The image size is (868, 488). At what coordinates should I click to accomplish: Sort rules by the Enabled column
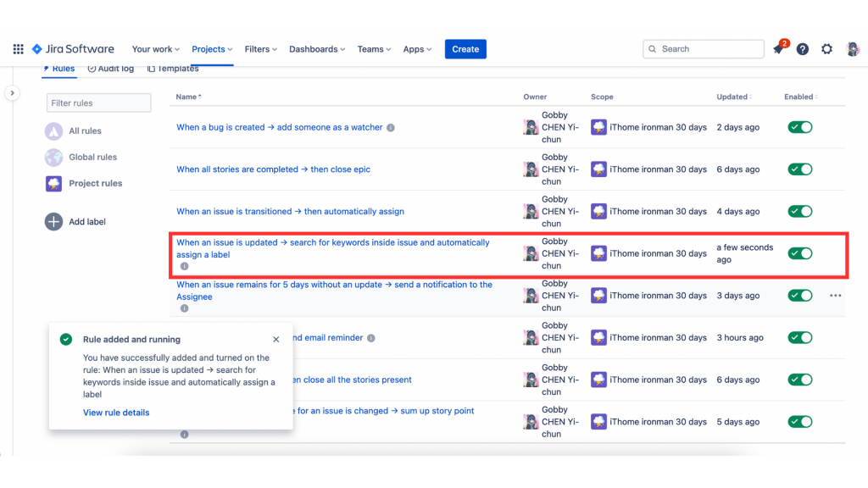tap(801, 97)
